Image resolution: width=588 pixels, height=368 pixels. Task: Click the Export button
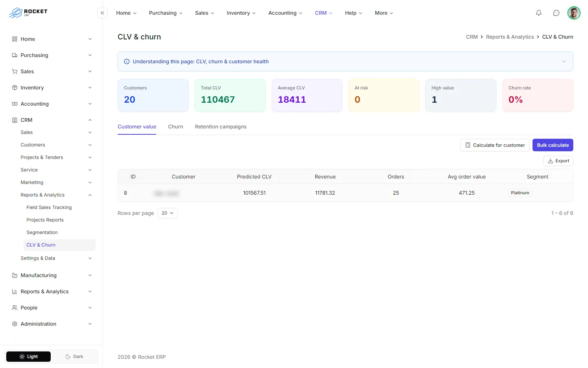coord(558,161)
